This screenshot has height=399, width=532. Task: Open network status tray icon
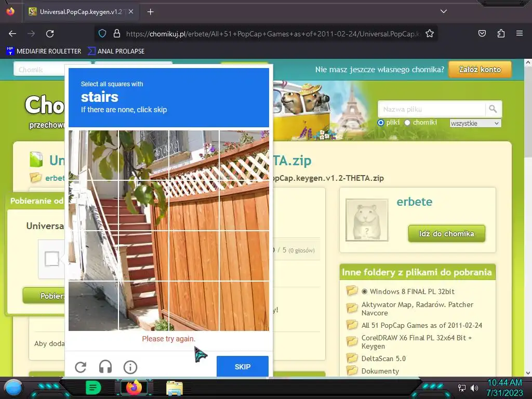461,388
